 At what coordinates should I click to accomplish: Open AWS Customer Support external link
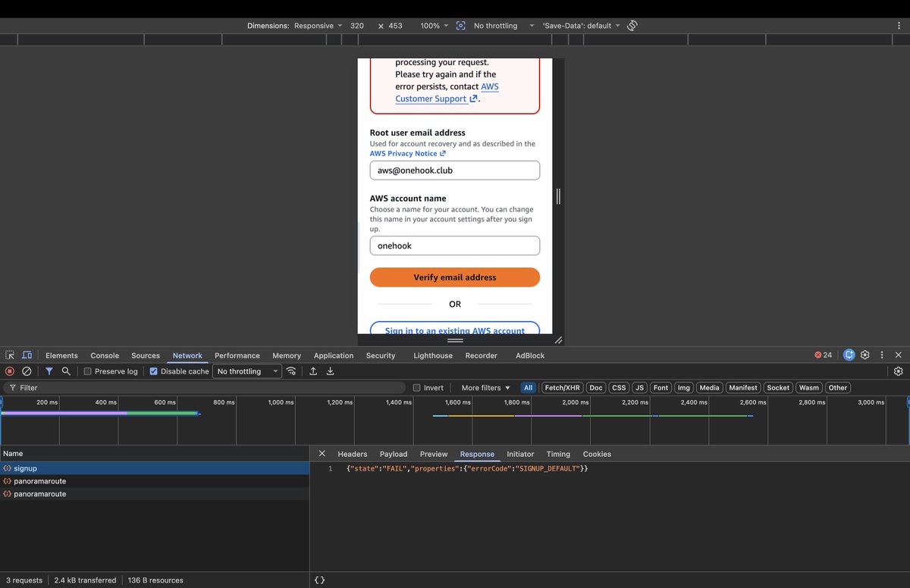coord(447,92)
